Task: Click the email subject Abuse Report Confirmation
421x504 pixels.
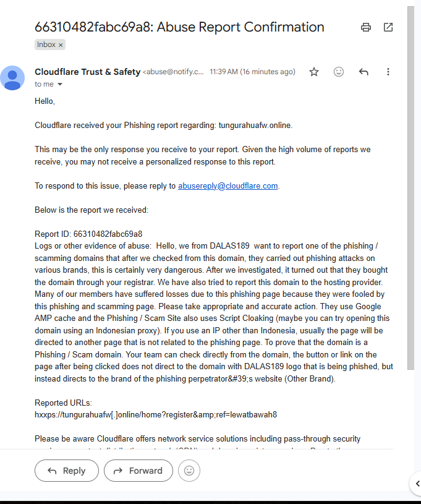Action: 240,27
